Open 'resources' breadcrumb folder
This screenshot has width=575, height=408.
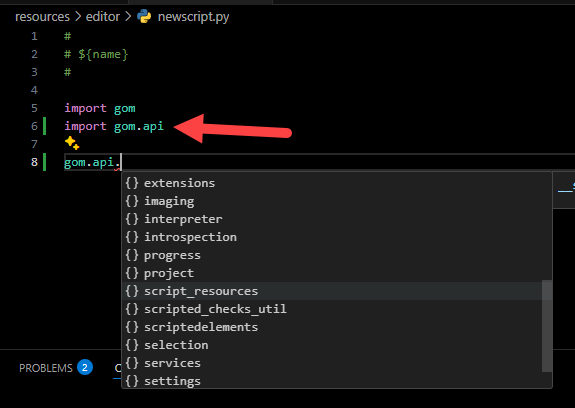(x=42, y=16)
